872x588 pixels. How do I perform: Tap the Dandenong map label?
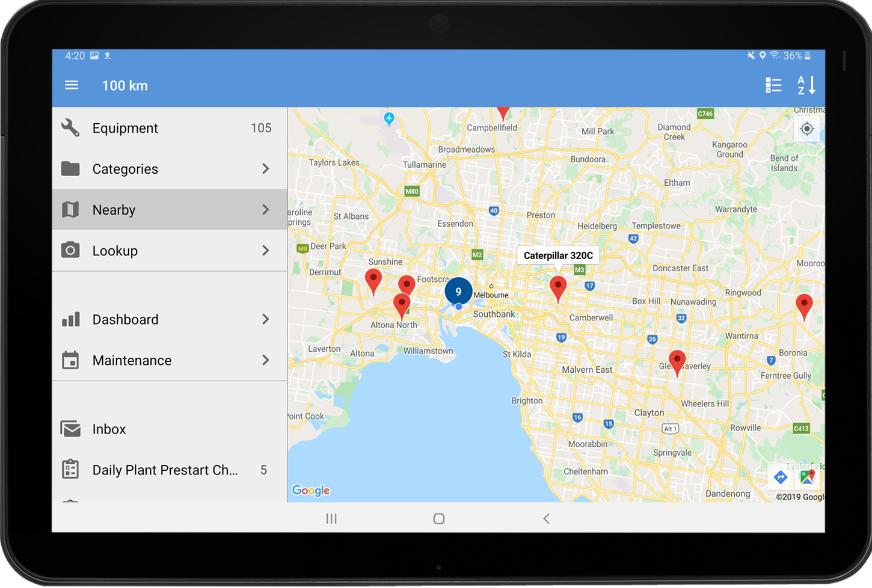pos(728,494)
